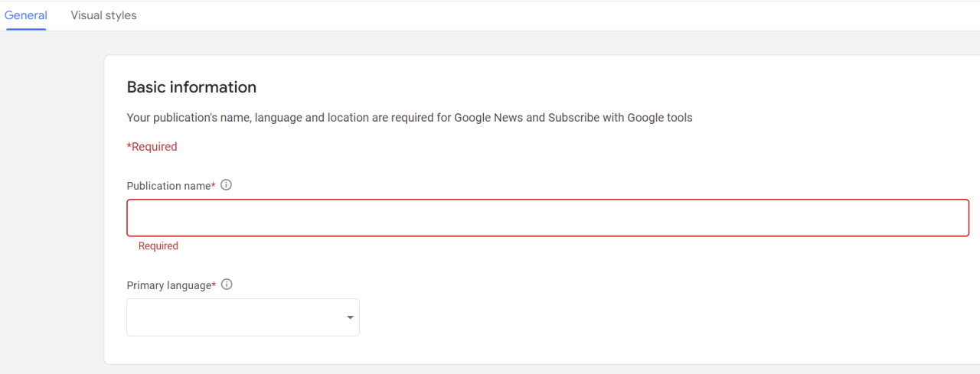Click the gray margin left of the card
The image size is (980, 374).
[51, 207]
